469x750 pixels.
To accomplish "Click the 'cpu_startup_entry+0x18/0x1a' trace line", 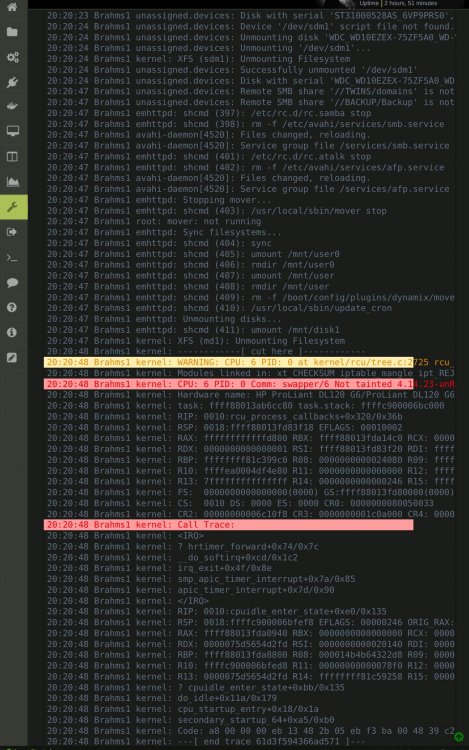I will (x=183, y=709).
